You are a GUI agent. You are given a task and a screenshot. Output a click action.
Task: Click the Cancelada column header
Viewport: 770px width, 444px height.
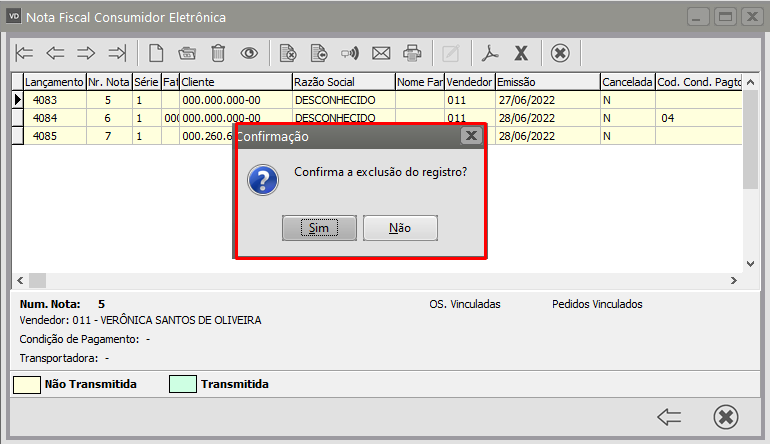point(628,82)
